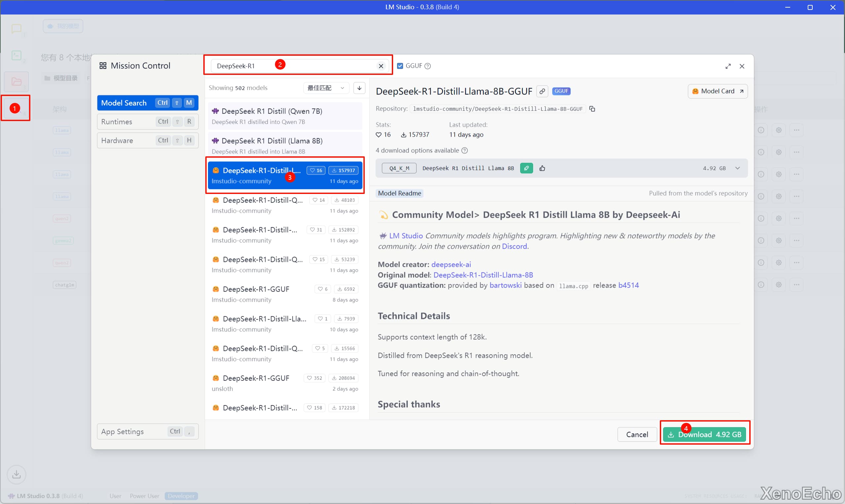Viewport: 845px width, 504px height.
Task: Click the green rocket icon on the Q4_K_M row
Action: pyautogui.click(x=526, y=168)
